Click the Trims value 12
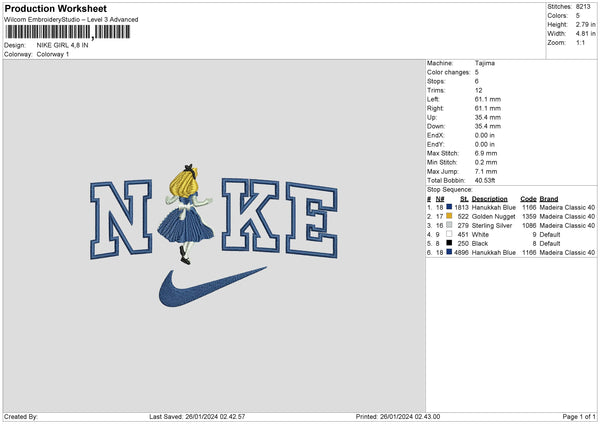The height and width of the screenshot is (424, 600). tap(478, 90)
